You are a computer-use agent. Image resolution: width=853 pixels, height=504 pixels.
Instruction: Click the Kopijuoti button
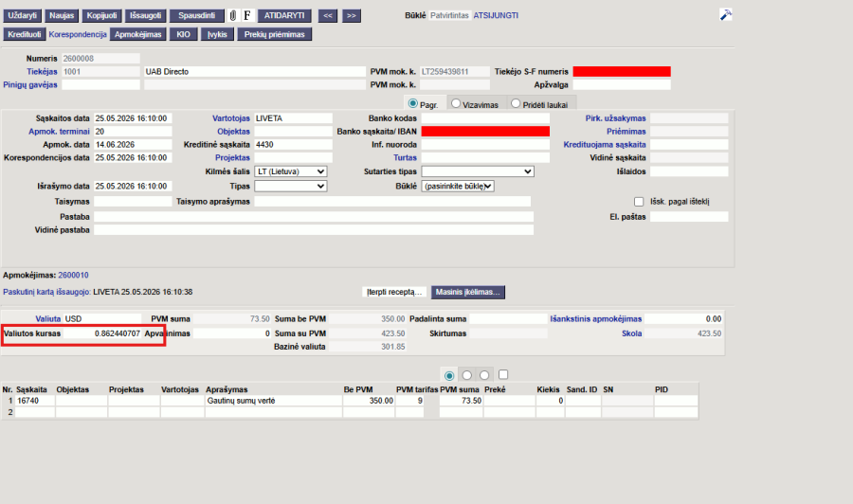[x=101, y=16]
